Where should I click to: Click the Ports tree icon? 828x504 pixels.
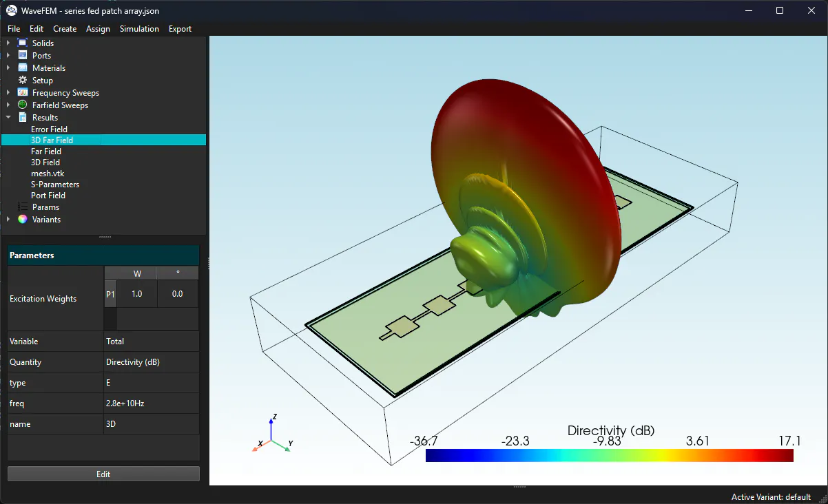23,55
